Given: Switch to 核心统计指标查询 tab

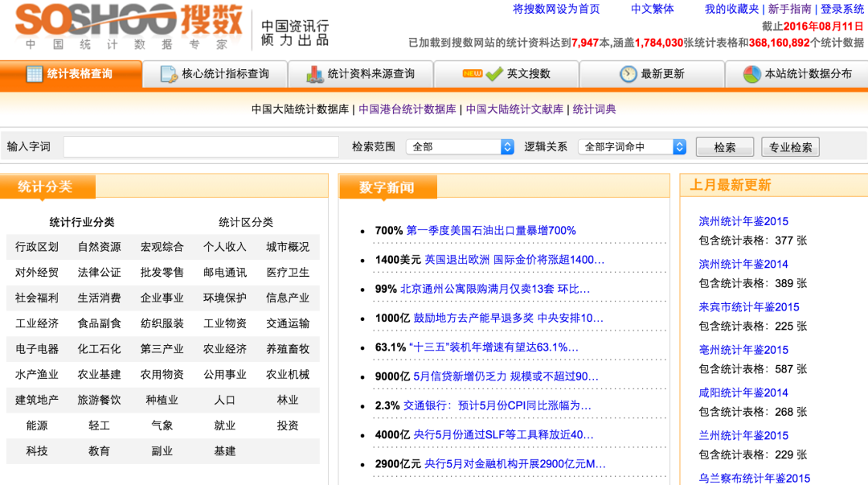Looking at the screenshot, I should point(215,74).
